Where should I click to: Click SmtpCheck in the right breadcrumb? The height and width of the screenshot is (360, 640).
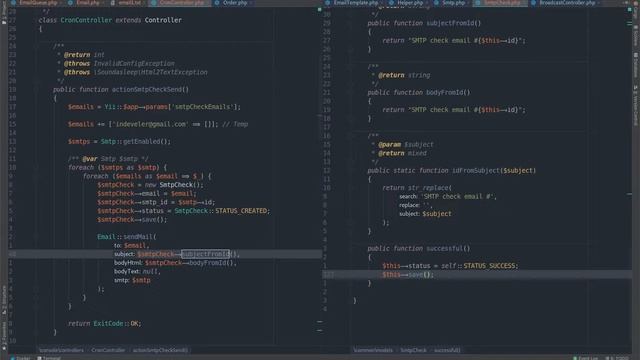click(x=413, y=350)
